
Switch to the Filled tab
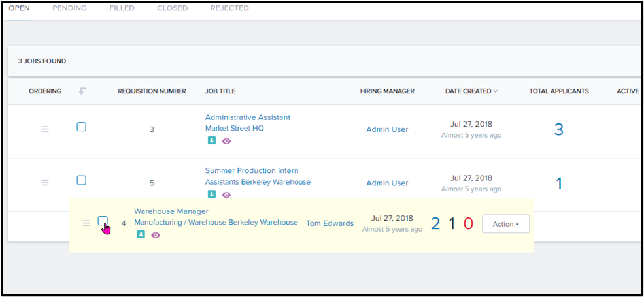click(x=122, y=8)
